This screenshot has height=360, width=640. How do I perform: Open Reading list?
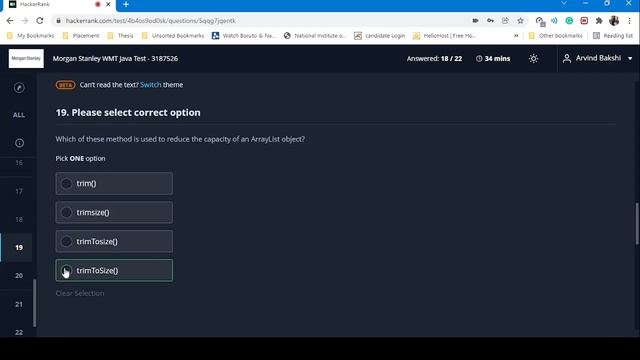(613, 36)
